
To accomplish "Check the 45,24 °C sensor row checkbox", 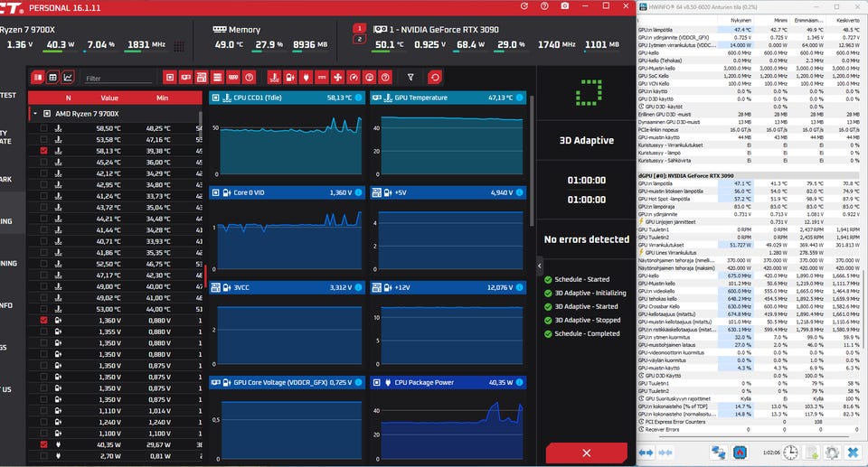I will [x=43, y=162].
